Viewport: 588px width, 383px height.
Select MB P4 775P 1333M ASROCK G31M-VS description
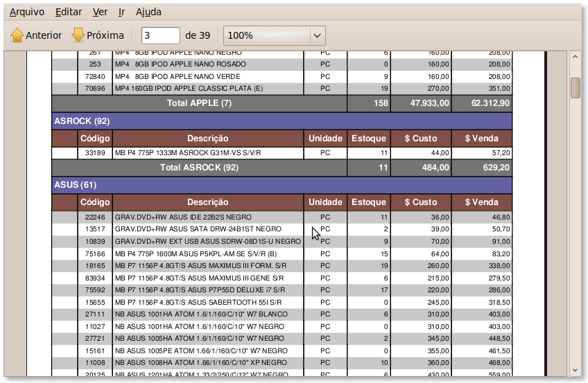[188, 153]
